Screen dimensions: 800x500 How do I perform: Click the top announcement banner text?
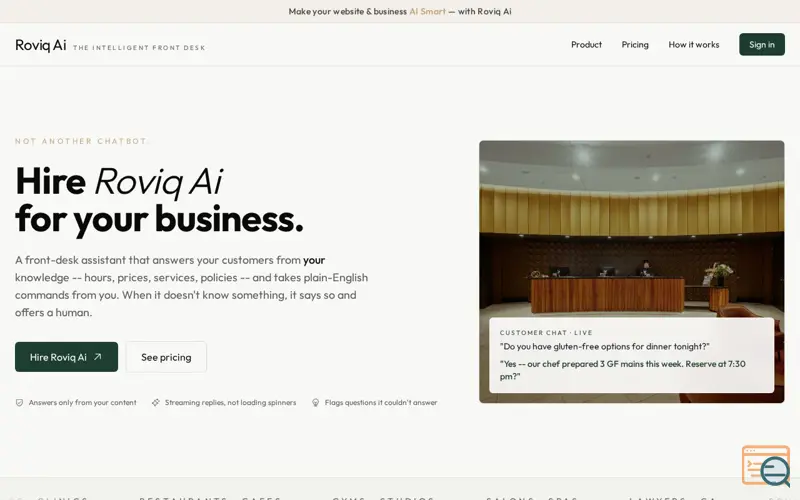point(400,11)
